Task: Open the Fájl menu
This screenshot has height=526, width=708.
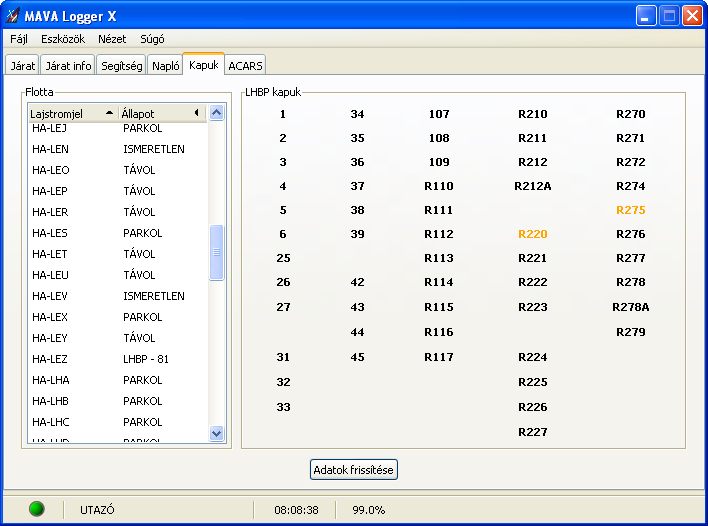Action: (19, 39)
